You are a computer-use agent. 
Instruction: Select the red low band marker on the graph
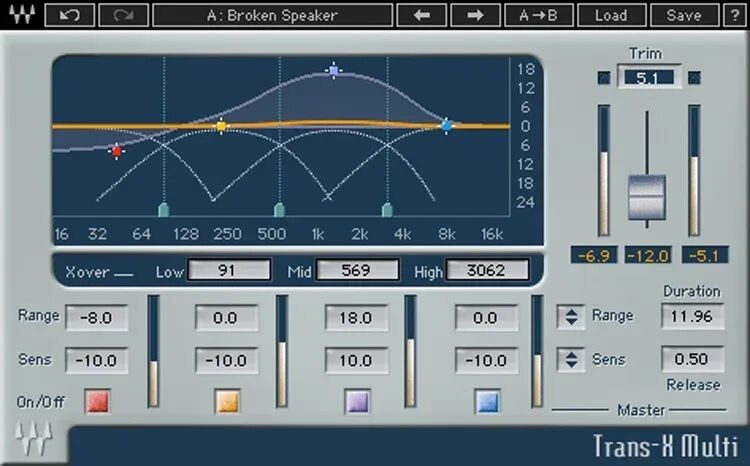116,151
